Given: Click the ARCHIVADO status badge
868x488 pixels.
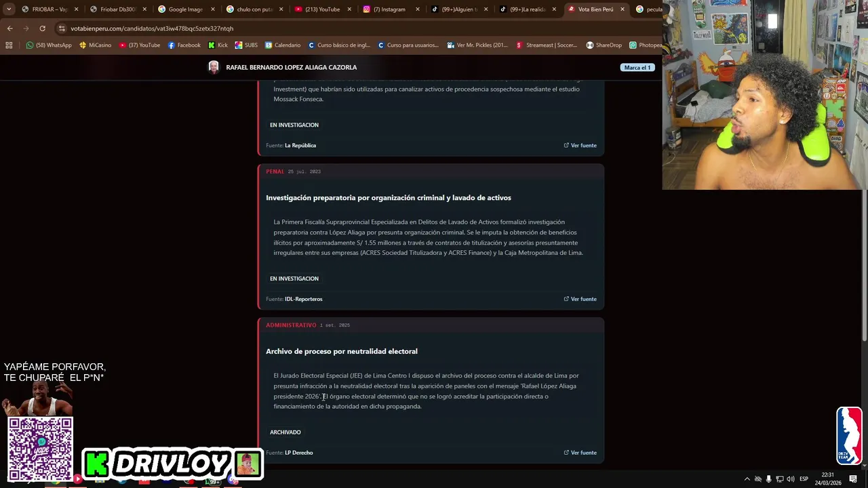Looking at the screenshot, I should click(285, 432).
